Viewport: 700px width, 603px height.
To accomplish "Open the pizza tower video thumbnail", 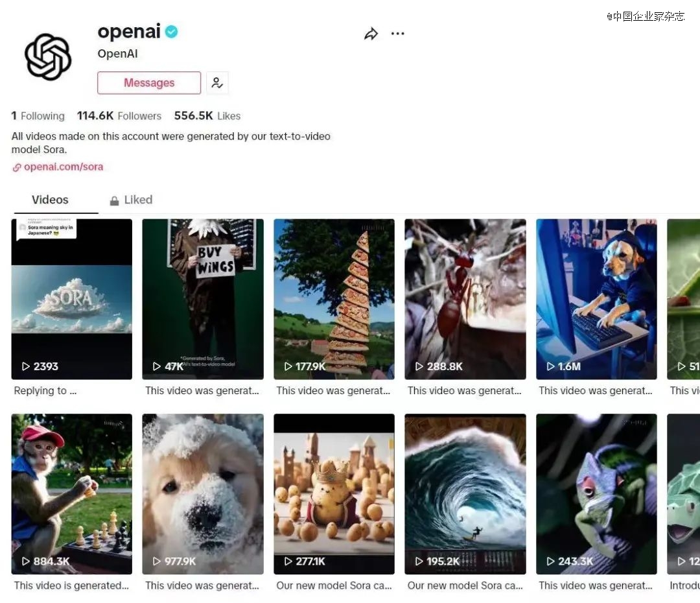I will (x=334, y=299).
